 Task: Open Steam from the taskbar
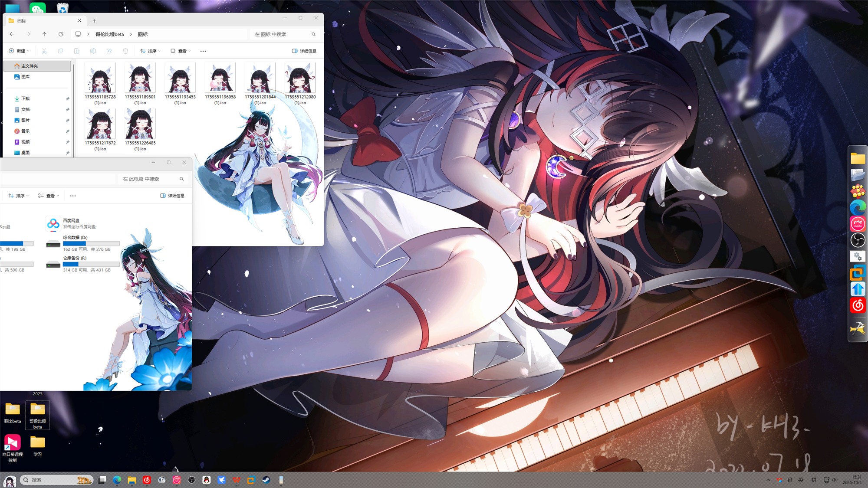click(x=266, y=480)
